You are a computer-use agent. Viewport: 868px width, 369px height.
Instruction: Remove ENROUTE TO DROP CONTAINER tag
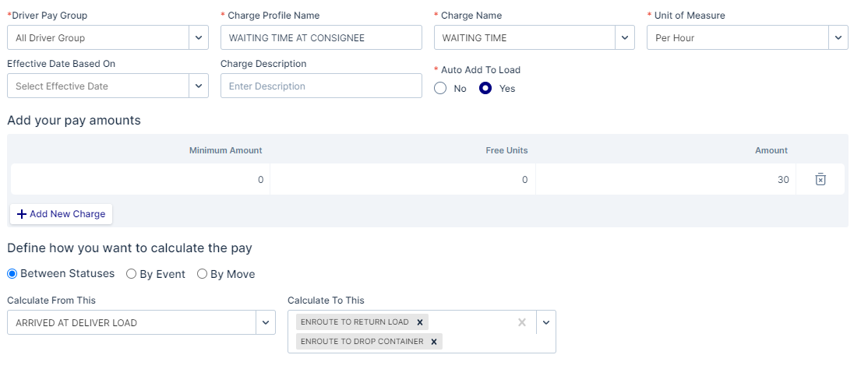pyautogui.click(x=434, y=341)
